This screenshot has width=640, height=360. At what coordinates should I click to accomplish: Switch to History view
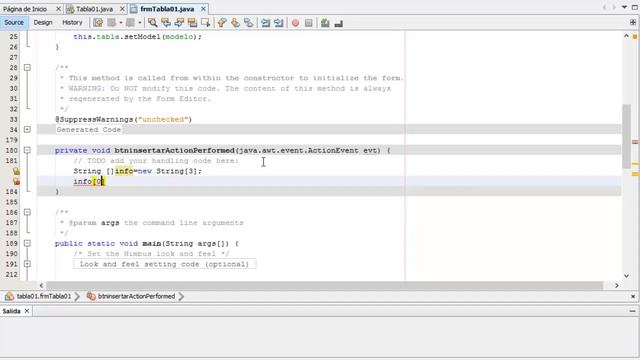click(72, 23)
